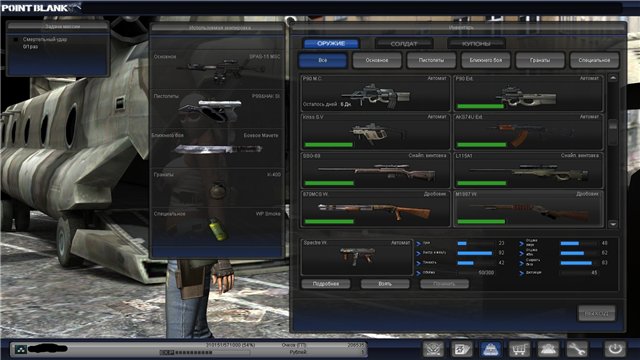Viewport: 640px width, 360px height.
Task: Select the L115A1 sniper rifle card
Action: coord(528,170)
